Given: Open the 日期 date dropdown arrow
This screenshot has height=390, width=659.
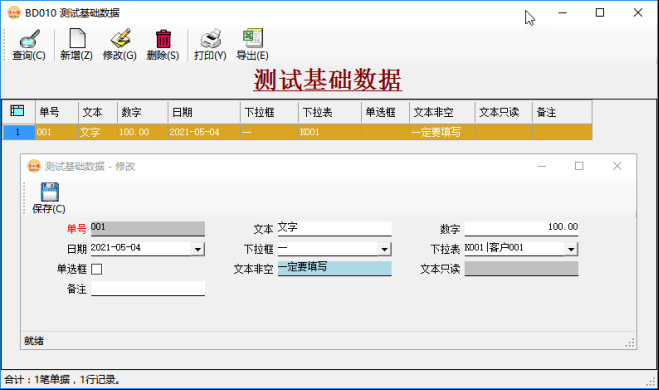Looking at the screenshot, I should [198, 249].
